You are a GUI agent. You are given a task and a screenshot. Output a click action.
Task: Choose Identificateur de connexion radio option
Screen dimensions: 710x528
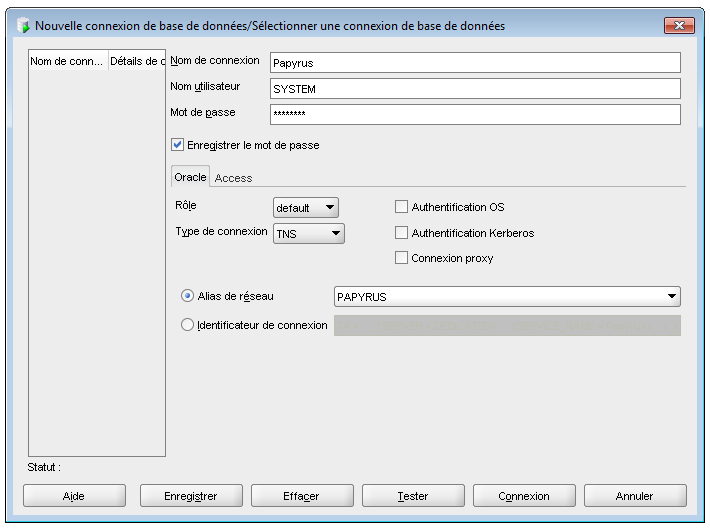coord(187,325)
